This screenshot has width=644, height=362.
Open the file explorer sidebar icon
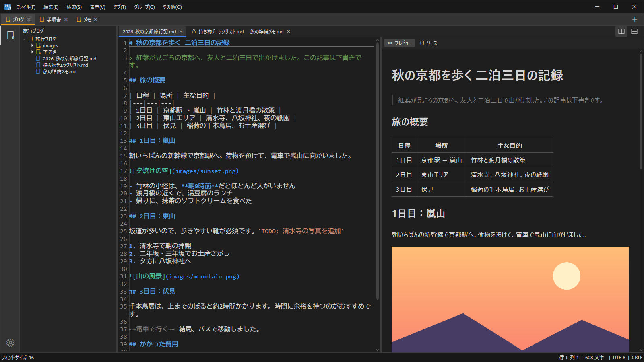click(x=10, y=35)
